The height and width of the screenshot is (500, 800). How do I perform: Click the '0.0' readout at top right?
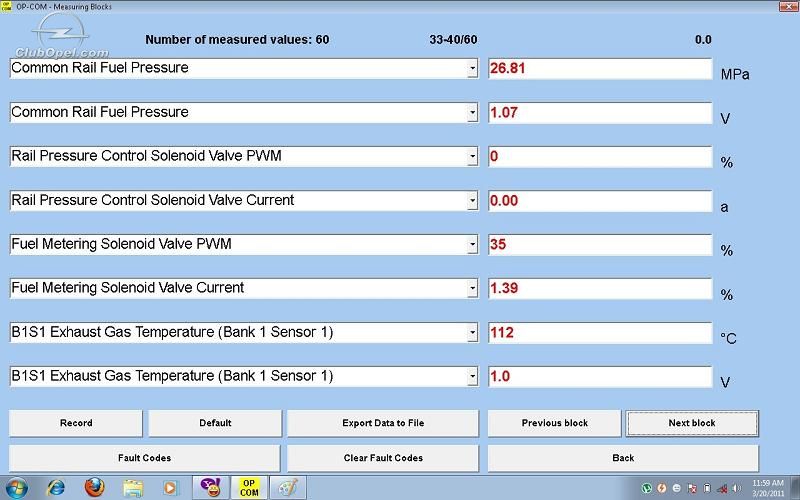[x=703, y=40]
